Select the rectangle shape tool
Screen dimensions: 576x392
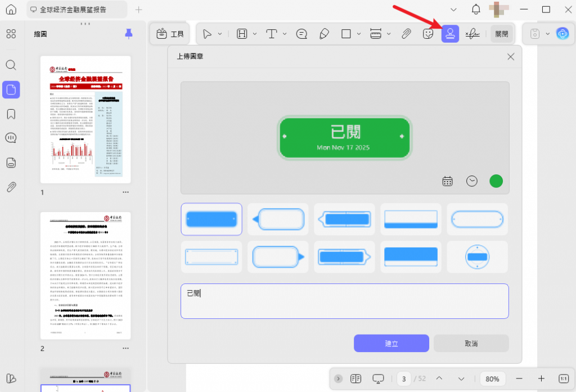pyautogui.click(x=346, y=34)
